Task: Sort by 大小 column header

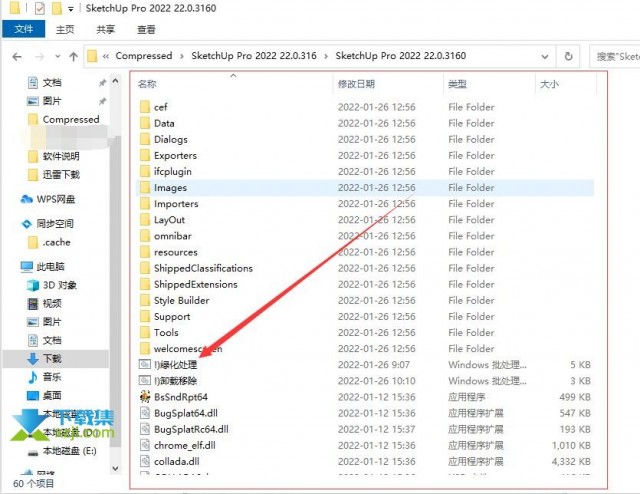Action: [x=549, y=85]
